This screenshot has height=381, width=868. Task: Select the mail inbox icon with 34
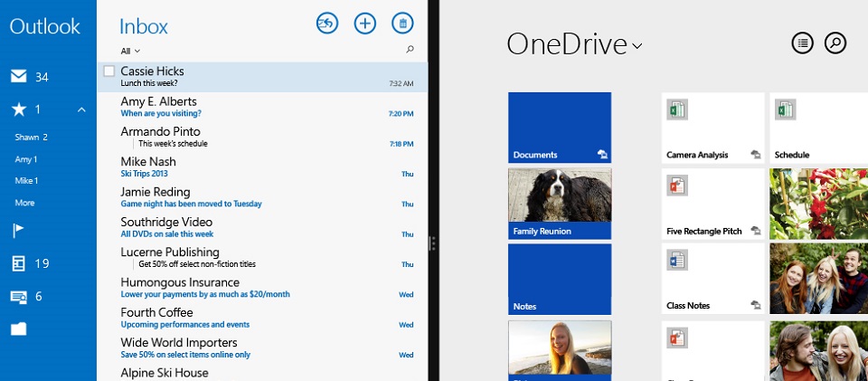click(x=18, y=77)
